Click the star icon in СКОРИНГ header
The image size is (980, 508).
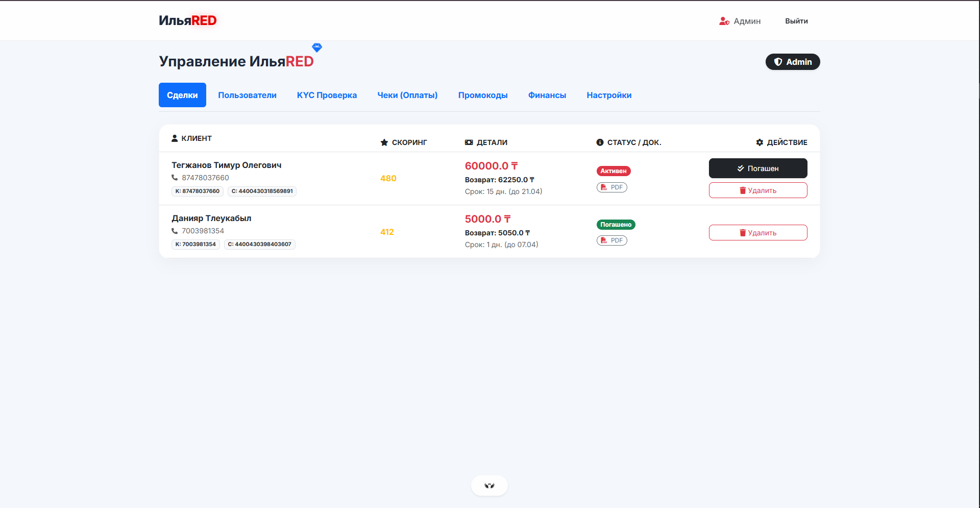[384, 142]
